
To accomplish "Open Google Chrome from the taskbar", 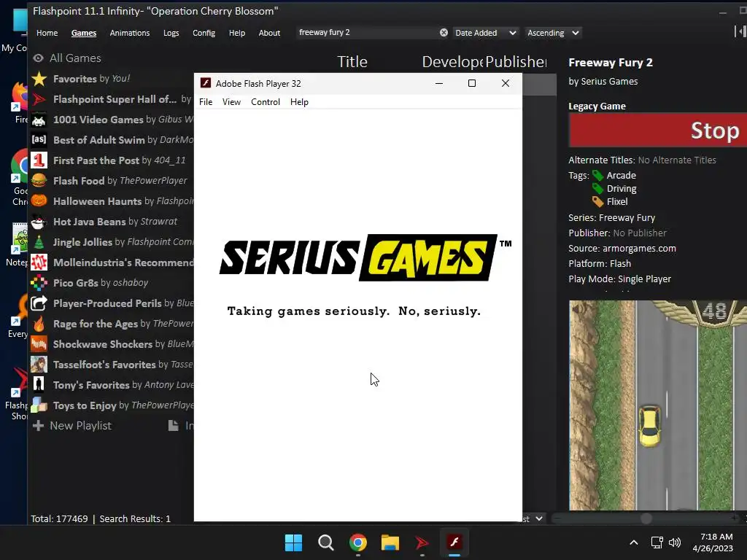I will coord(357,542).
